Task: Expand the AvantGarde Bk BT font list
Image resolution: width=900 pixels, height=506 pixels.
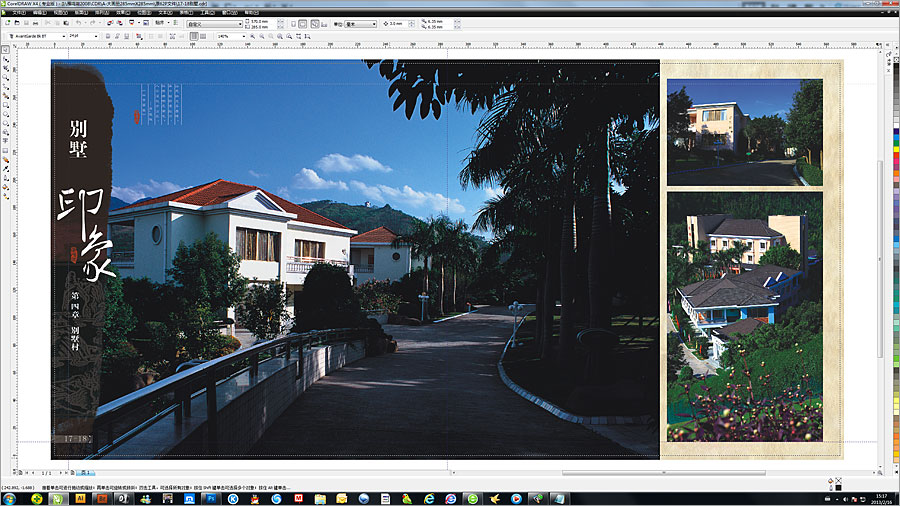Action: coord(63,36)
